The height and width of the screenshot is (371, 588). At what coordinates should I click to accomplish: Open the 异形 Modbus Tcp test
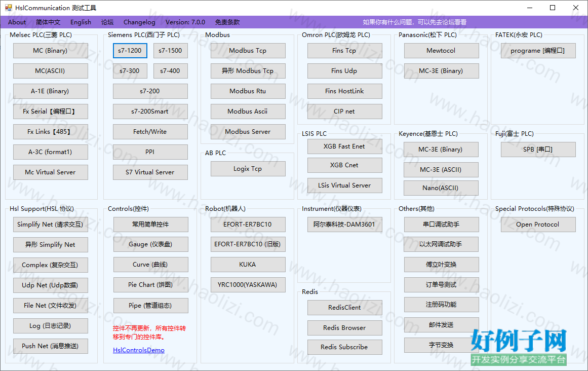[x=248, y=71]
